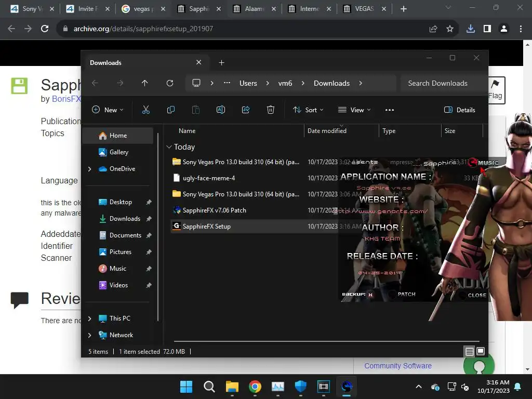Open Chrome three-dot menu
Image resolution: width=532 pixels, height=399 pixels.
pyautogui.click(x=521, y=29)
